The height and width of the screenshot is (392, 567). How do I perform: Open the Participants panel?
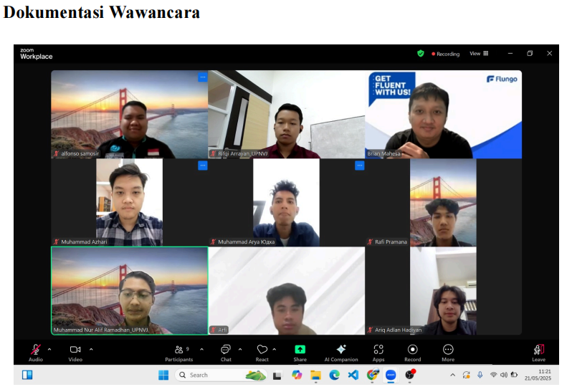(x=178, y=350)
